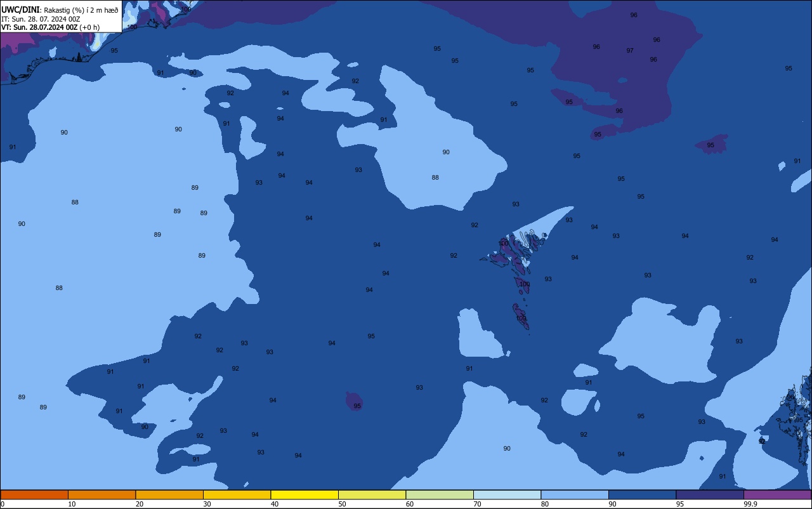Click the "97" humidity value on the map

[x=630, y=51]
